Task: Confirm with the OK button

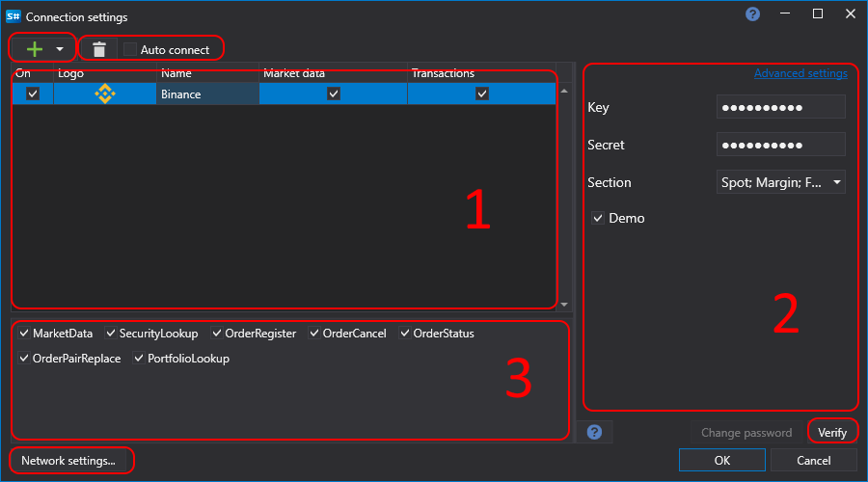Action: [721, 461]
